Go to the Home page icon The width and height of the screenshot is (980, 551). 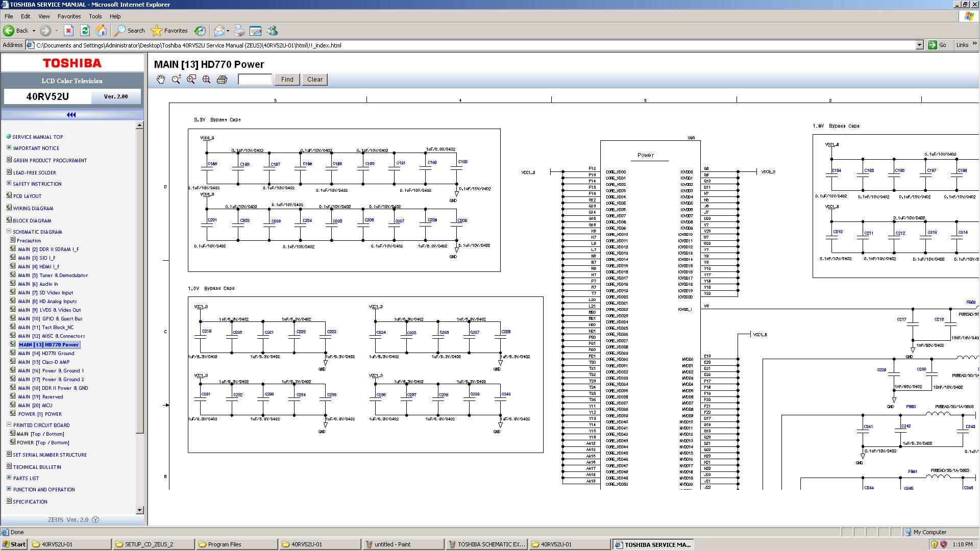101,31
